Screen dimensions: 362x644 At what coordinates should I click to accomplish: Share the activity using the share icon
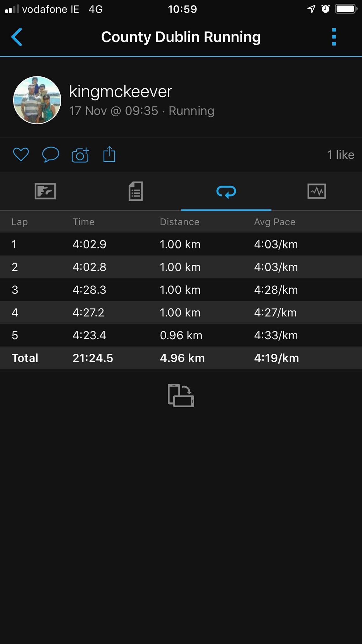(109, 154)
